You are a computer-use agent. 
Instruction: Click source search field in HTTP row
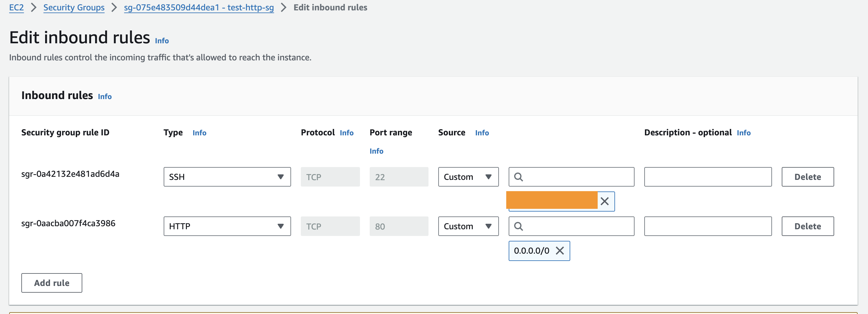[571, 226]
